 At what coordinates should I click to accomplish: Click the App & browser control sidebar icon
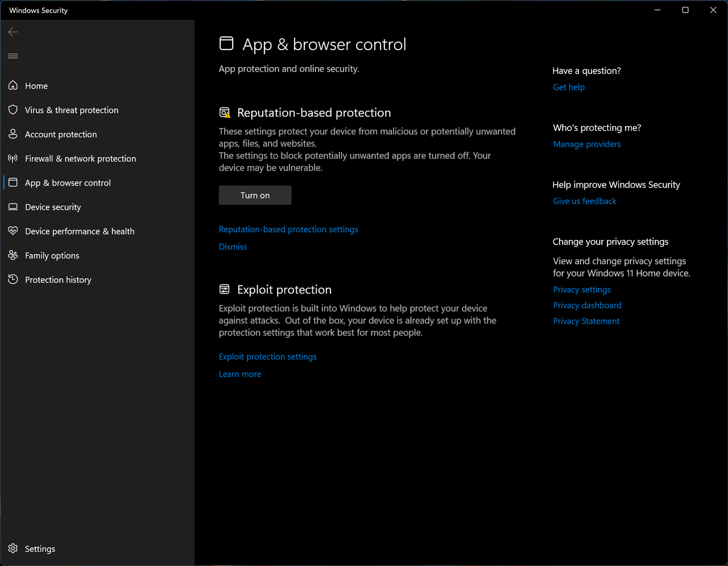tap(13, 183)
